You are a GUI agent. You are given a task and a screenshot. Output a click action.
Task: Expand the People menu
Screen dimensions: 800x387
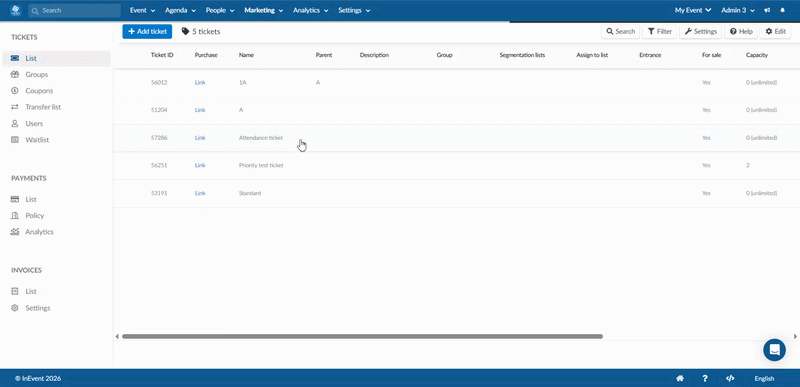tap(220, 10)
